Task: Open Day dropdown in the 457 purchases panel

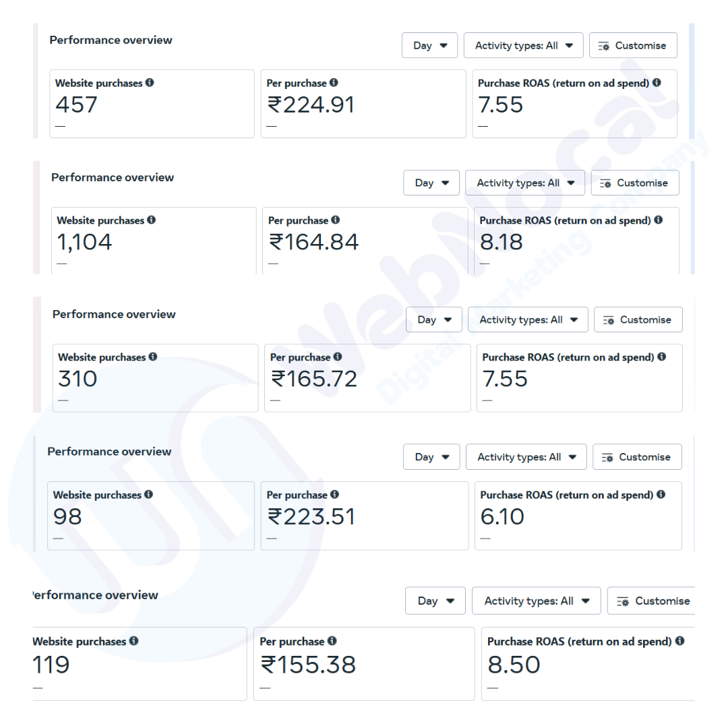Action: (429, 46)
